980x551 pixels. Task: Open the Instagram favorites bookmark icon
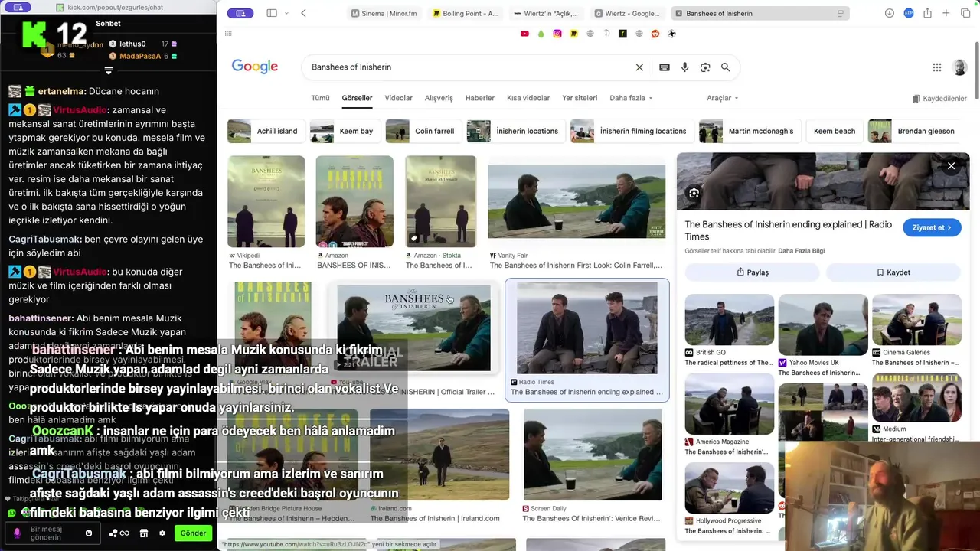click(557, 34)
